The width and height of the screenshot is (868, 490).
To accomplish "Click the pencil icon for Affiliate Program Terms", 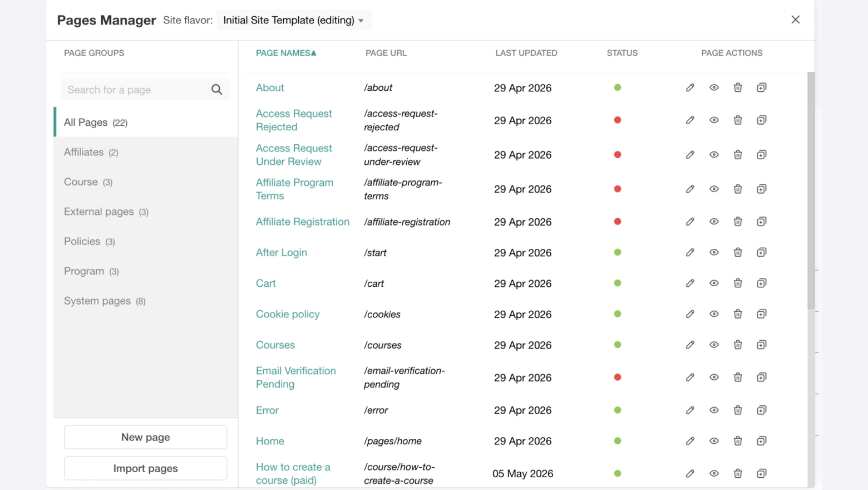I will click(690, 189).
